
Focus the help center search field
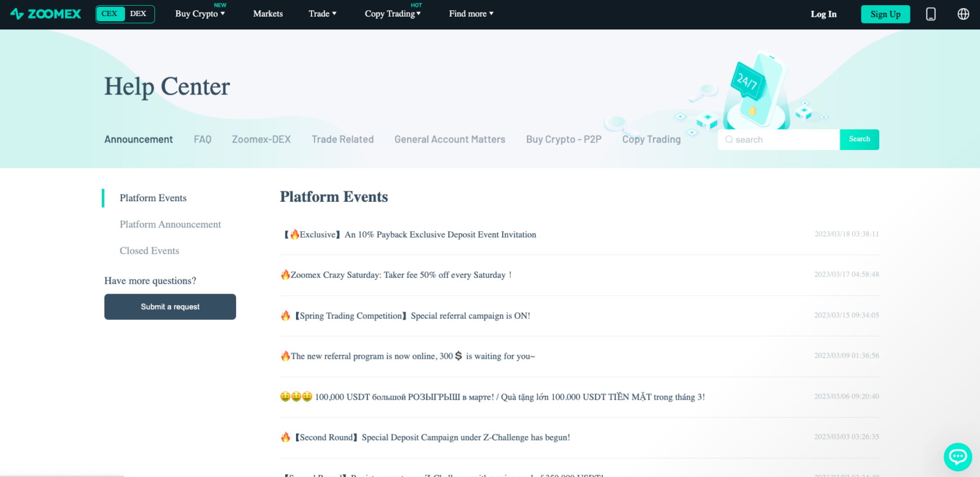tap(778, 139)
